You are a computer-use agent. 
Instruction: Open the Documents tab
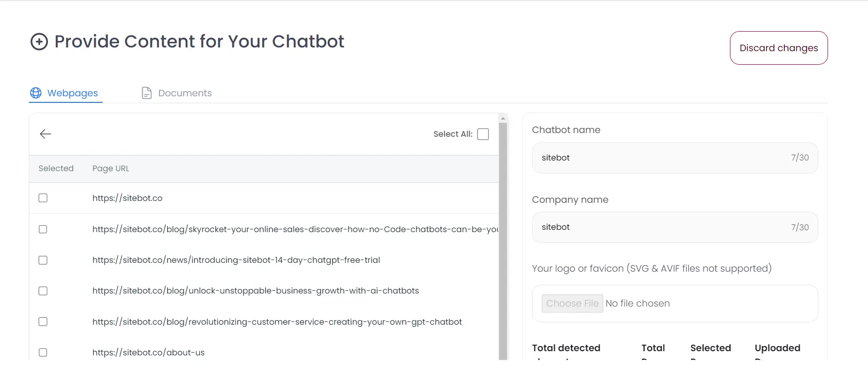(x=184, y=93)
